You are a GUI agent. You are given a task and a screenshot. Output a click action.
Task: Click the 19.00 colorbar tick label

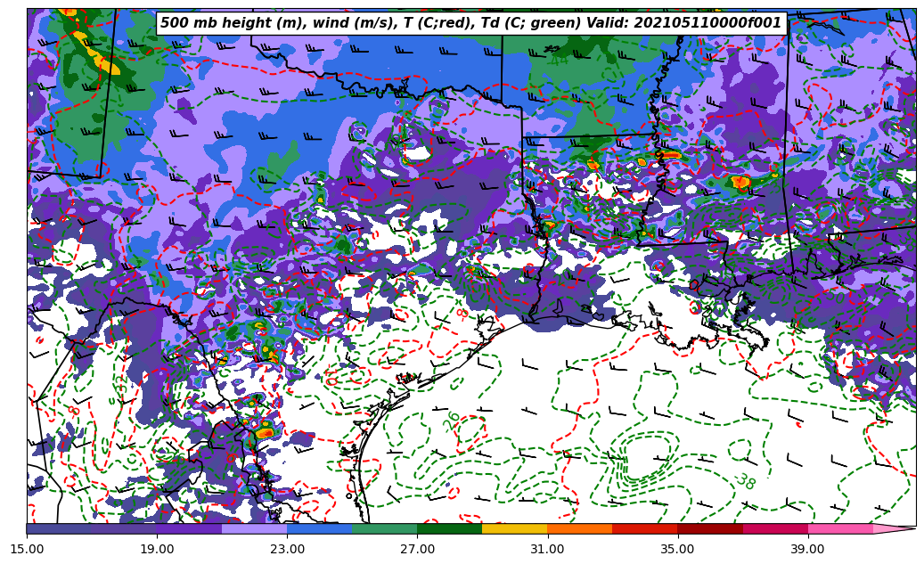(157, 549)
